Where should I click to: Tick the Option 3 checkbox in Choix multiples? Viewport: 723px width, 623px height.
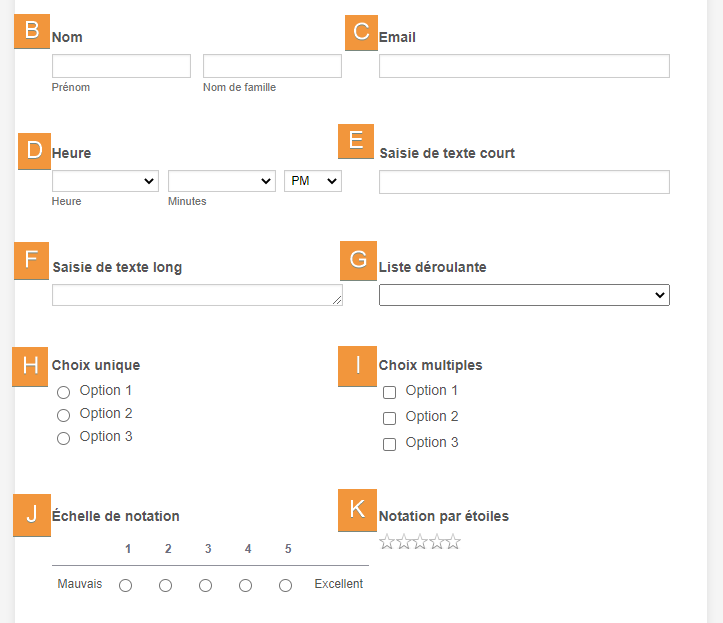[x=390, y=444]
